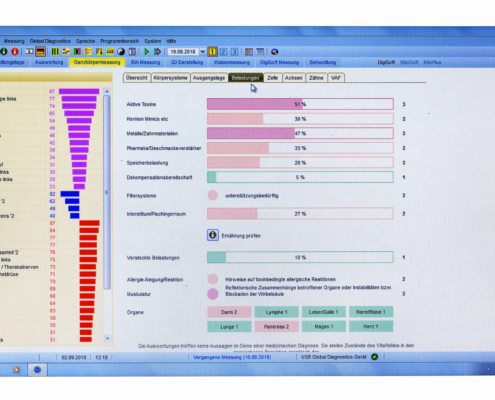
Task: Click the Metalle/Zahnmaterialien 47 % bar
Action: coord(300,133)
